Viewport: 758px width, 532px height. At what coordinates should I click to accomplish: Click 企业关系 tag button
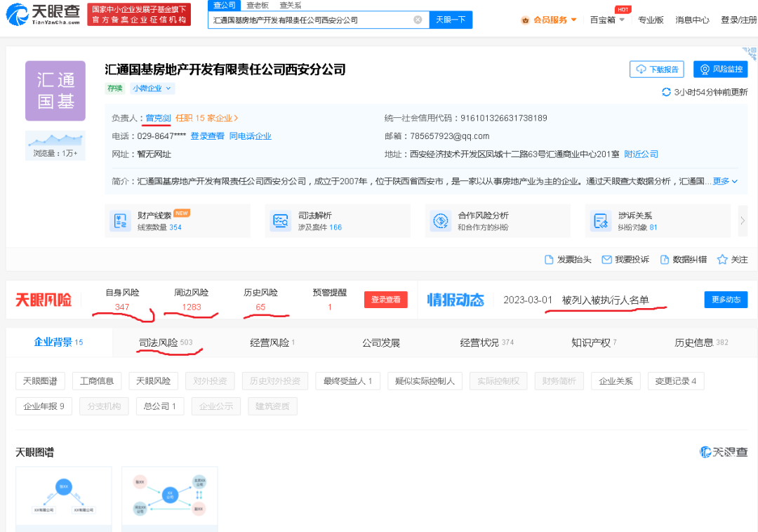[x=616, y=381]
